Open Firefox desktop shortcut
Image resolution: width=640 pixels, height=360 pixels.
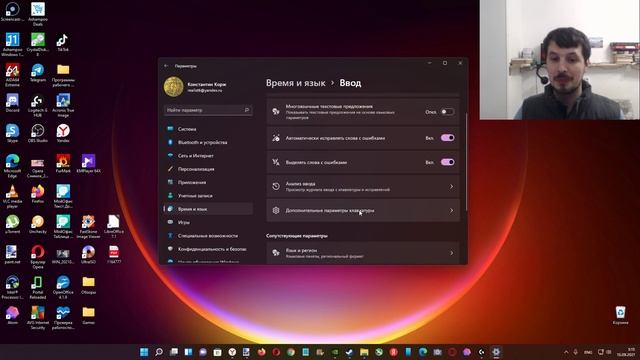pos(38,193)
